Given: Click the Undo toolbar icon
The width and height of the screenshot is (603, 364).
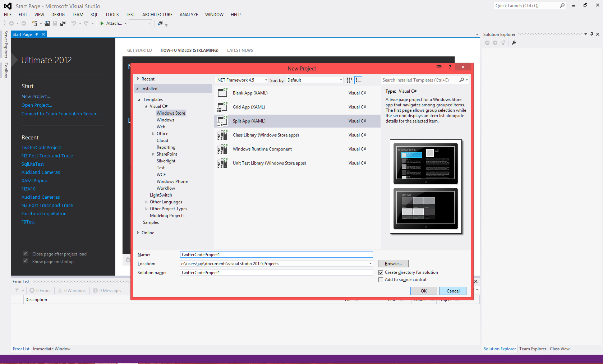Looking at the screenshot, I should 74,23.
